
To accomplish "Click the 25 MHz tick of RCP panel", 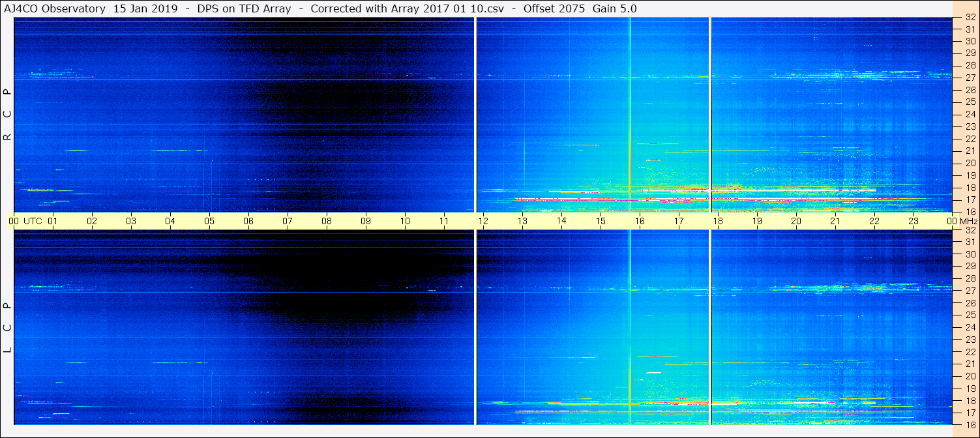I will (970, 102).
